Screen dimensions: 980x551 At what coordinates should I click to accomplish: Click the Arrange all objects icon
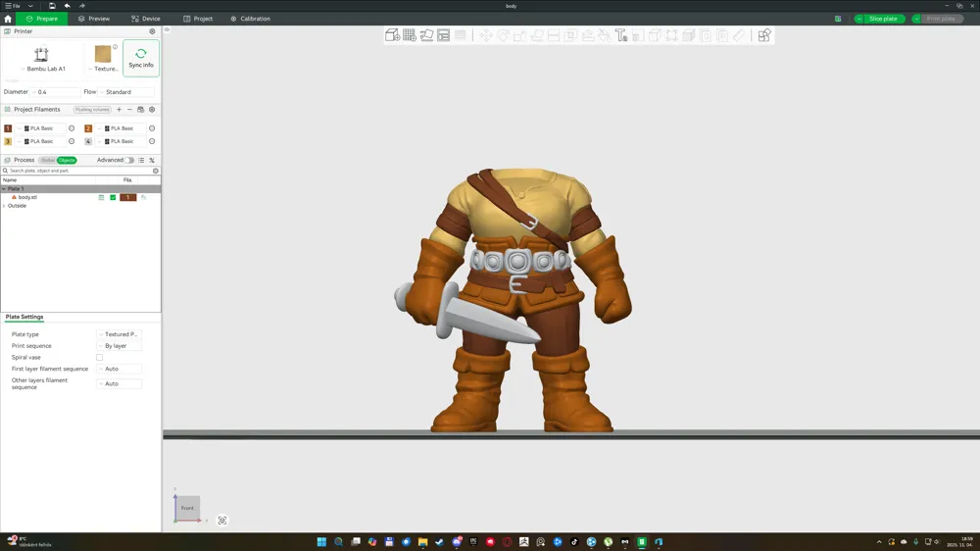tap(443, 35)
